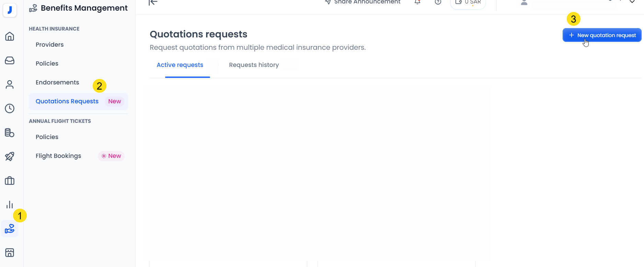The image size is (644, 267).
Task: Open the person (employees) sidebar icon
Action: pyautogui.click(x=10, y=84)
